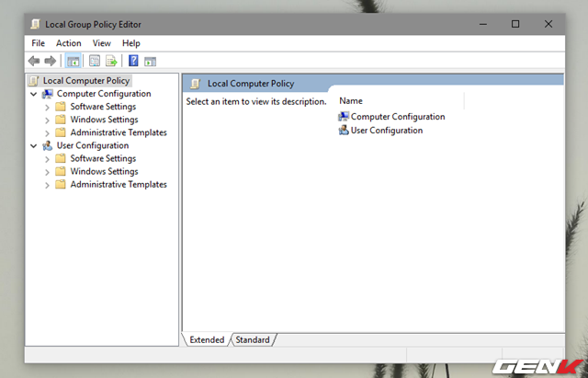
Task: Minimize the Local Group Policy Editor window
Action: (x=483, y=25)
